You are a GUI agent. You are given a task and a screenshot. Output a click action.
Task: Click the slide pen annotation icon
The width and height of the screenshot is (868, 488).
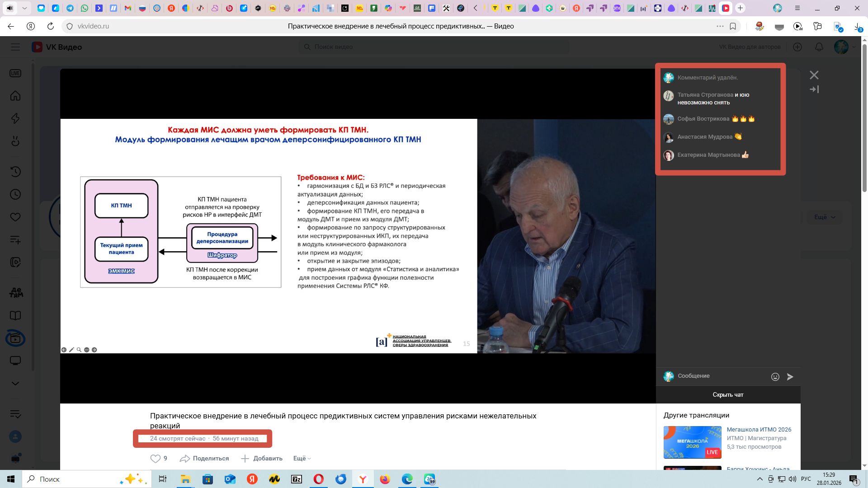[x=71, y=350]
